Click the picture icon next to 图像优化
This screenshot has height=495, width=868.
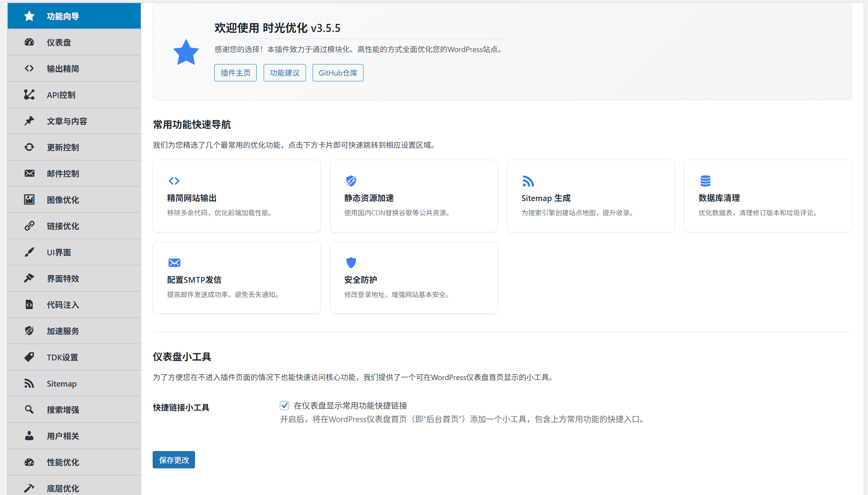click(x=29, y=200)
